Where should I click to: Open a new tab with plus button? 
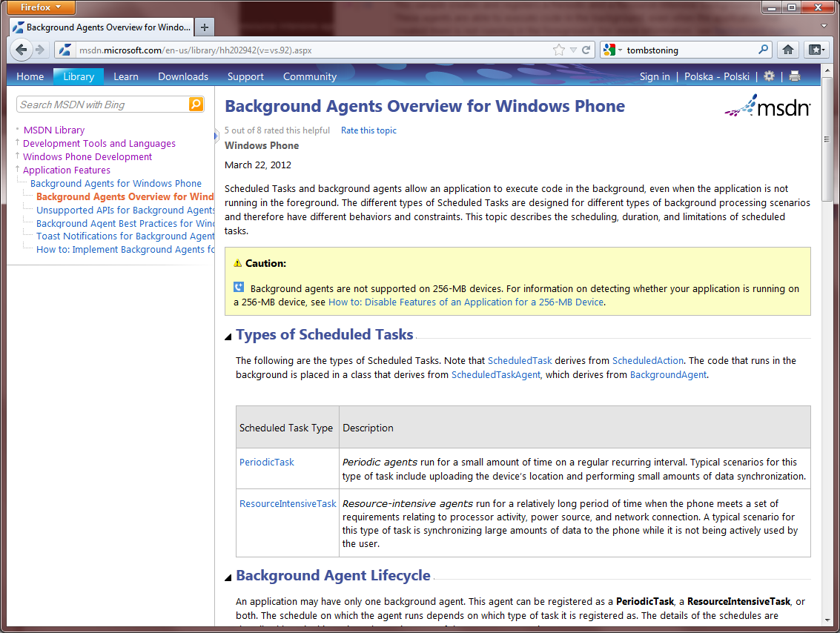pyautogui.click(x=204, y=27)
